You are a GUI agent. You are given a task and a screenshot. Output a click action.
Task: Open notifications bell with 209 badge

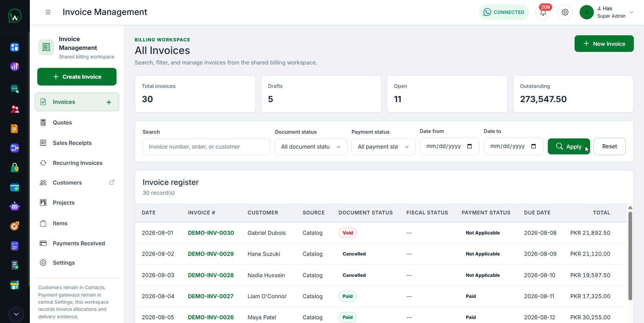tap(543, 12)
